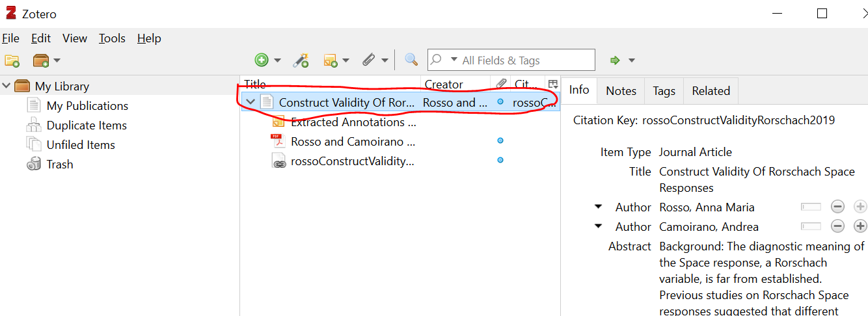Viewport: 868px width, 316px height.
Task: Open the Help menu
Action: click(x=149, y=38)
